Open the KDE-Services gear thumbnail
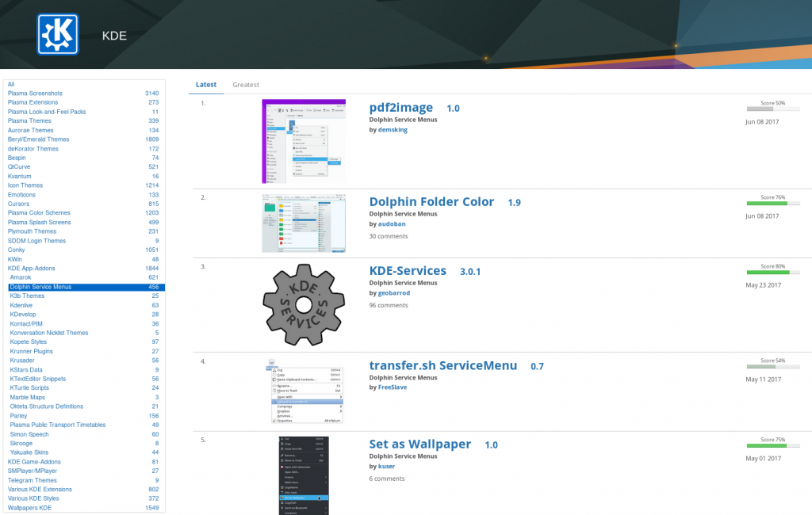The height and width of the screenshot is (515, 812). pyautogui.click(x=304, y=305)
